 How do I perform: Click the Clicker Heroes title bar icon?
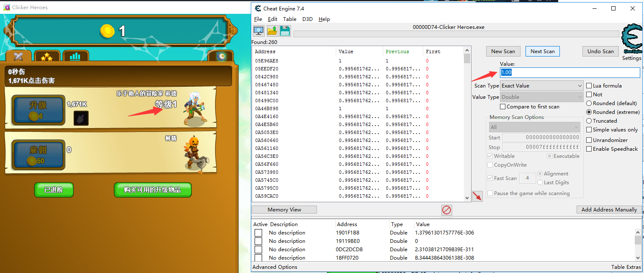6,7
